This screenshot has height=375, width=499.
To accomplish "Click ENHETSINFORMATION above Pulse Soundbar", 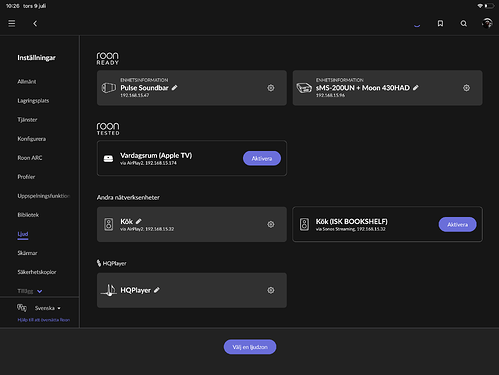I will pos(144,80).
